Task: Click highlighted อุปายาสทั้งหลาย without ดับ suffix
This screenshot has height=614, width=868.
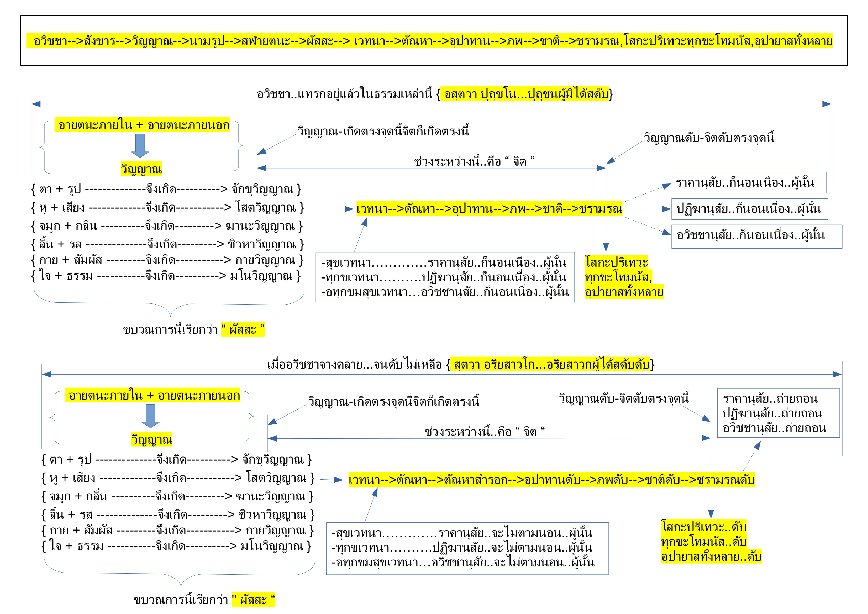Action: click(x=624, y=292)
